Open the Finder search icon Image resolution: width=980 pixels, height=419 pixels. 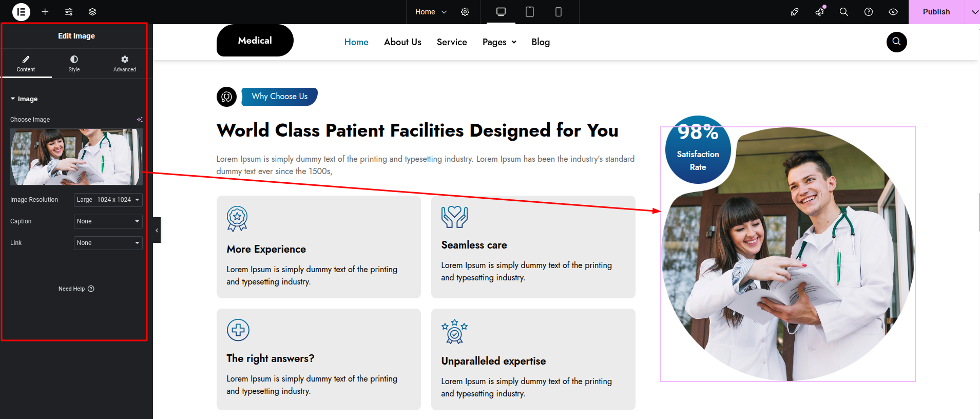coord(843,12)
